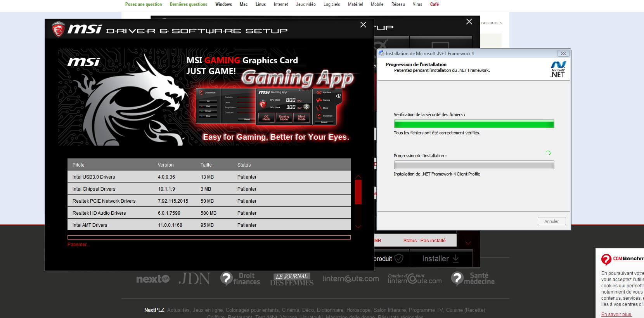
Task: Click the Status column header
Action: (x=244, y=165)
